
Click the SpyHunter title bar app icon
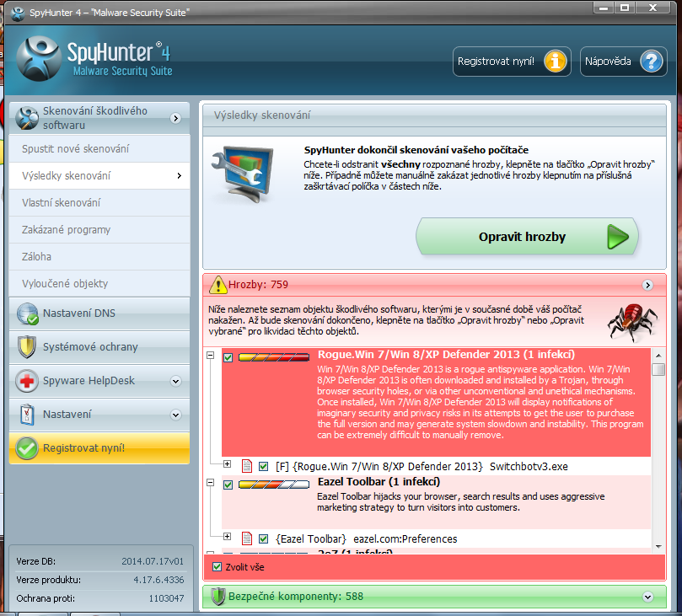point(18,13)
